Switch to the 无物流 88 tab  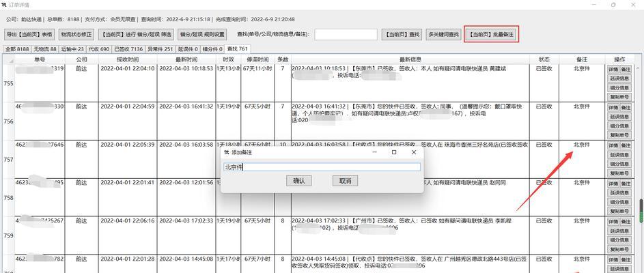point(45,49)
